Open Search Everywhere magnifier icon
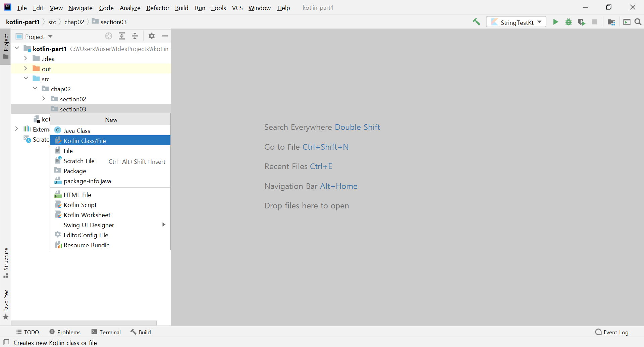The image size is (644, 347). click(x=638, y=22)
